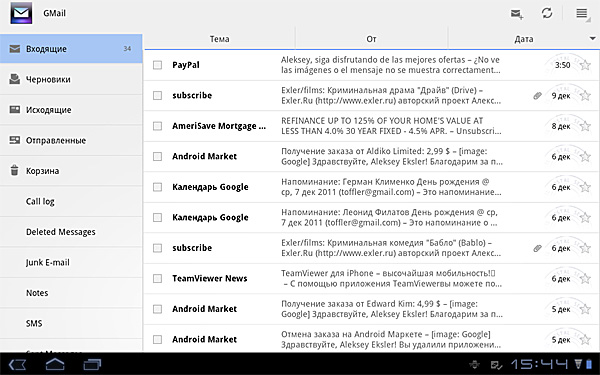Open the overflow menu icon

coord(582,14)
